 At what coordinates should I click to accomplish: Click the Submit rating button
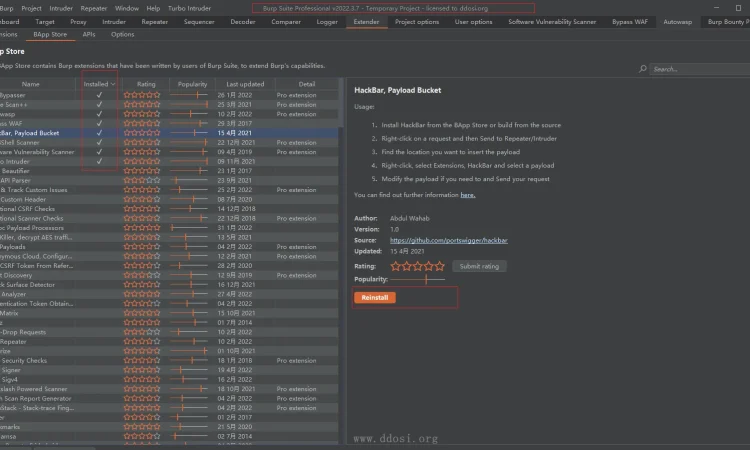[479, 266]
